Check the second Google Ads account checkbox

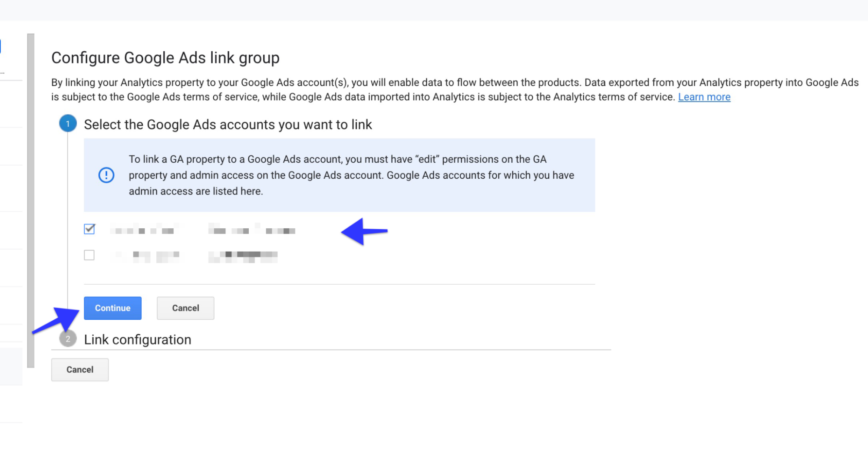click(89, 255)
